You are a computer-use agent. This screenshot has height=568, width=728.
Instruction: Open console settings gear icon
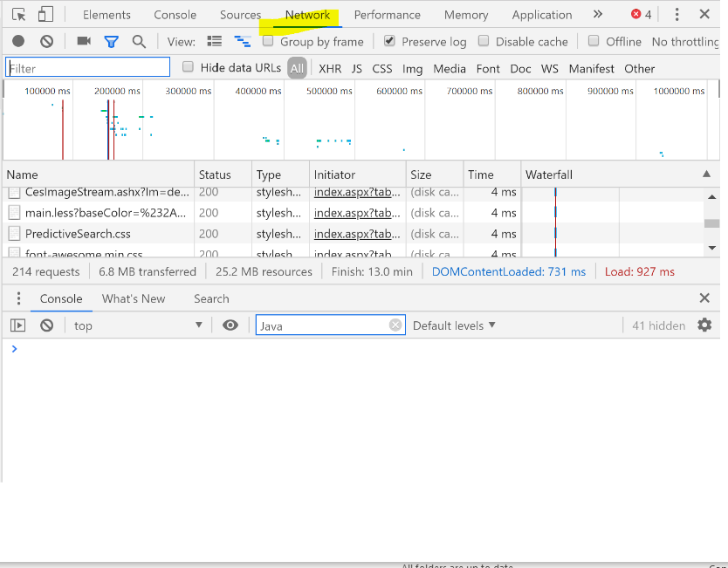704,325
